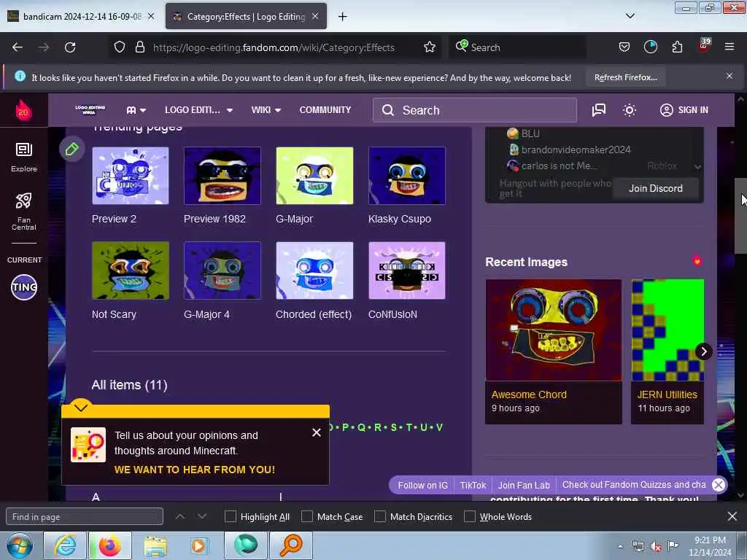Open the magnifier app on taskbar

(x=291, y=545)
